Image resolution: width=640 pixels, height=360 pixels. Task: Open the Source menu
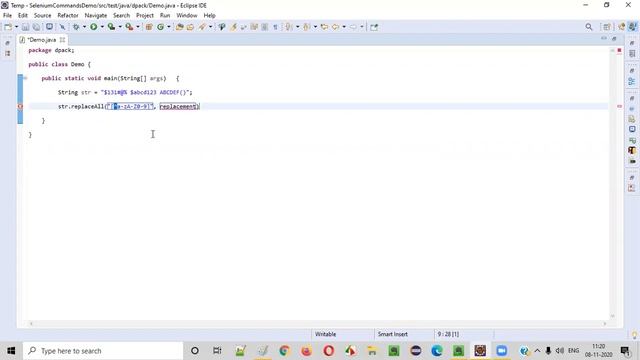tap(42, 16)
